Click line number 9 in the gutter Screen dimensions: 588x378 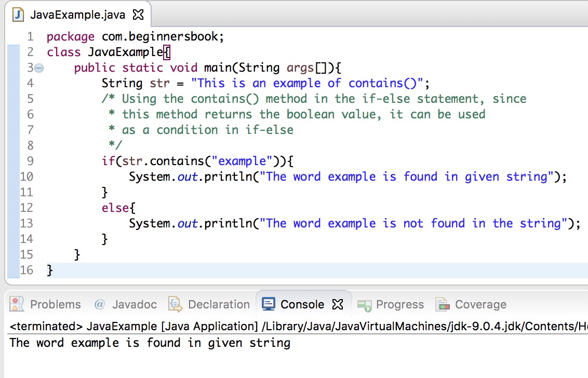(x=30, y=161)
